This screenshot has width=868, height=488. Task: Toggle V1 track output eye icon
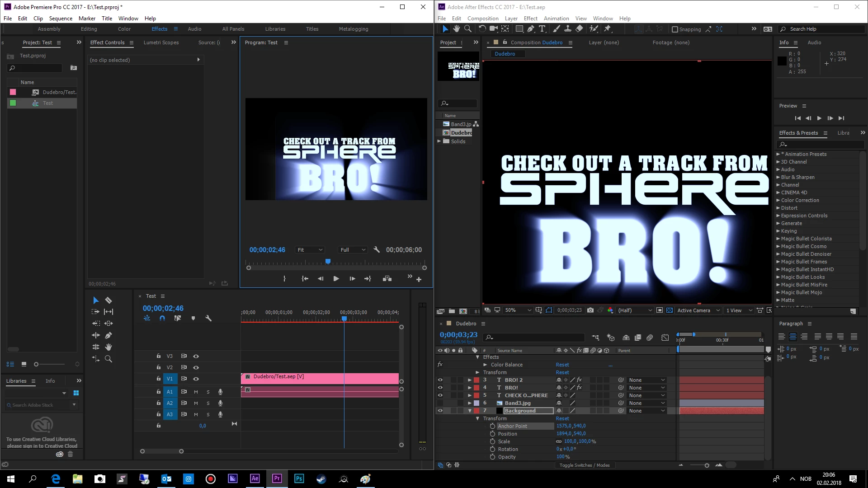coord(196,379)
